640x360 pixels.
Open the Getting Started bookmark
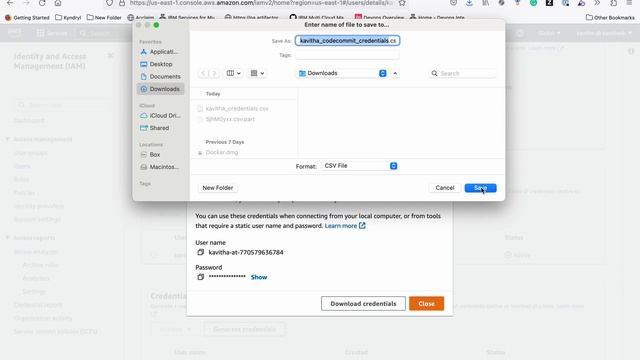click(27, 18)
